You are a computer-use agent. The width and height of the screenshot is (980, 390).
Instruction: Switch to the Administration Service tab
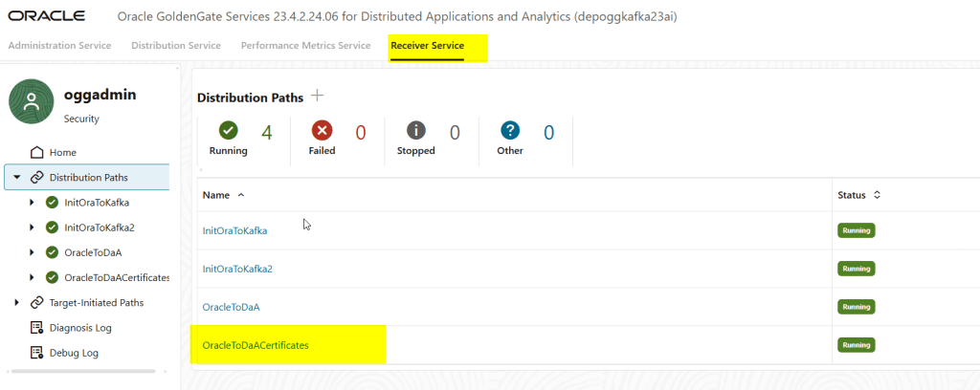[x=59, y=46]
